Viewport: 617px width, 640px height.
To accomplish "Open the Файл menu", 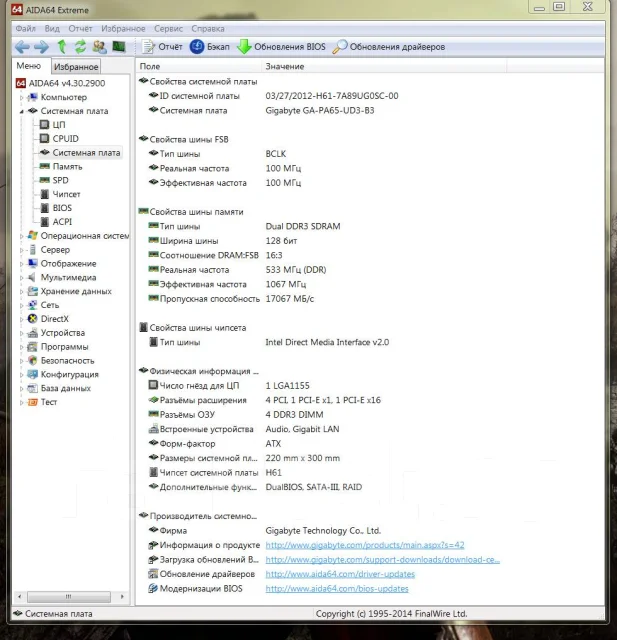I will (25, 29).
